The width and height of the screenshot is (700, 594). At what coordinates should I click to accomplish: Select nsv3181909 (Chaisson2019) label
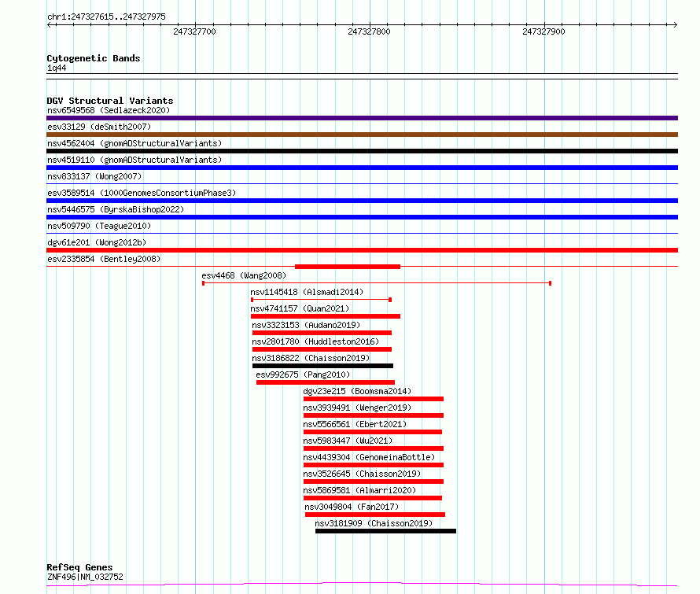374,523
